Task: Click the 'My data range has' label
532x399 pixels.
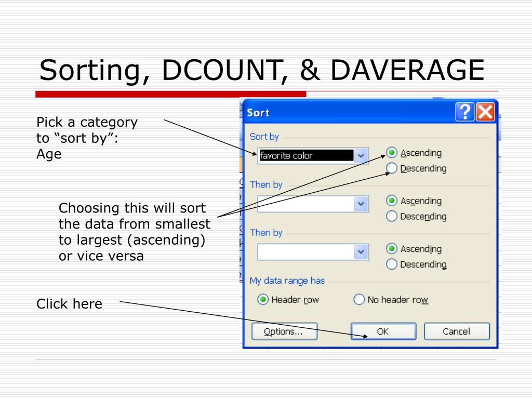Action: tap(287, 281)
